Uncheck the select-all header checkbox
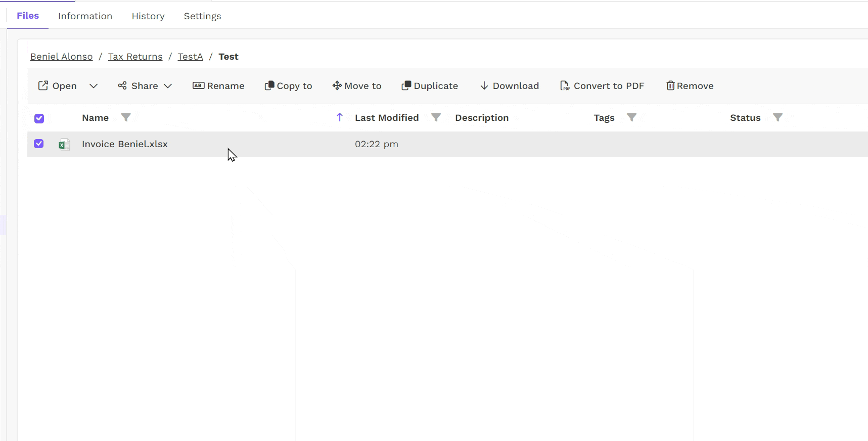Viewport: 868px width, 441px height. pyautogui.click(x=39, y=118)
